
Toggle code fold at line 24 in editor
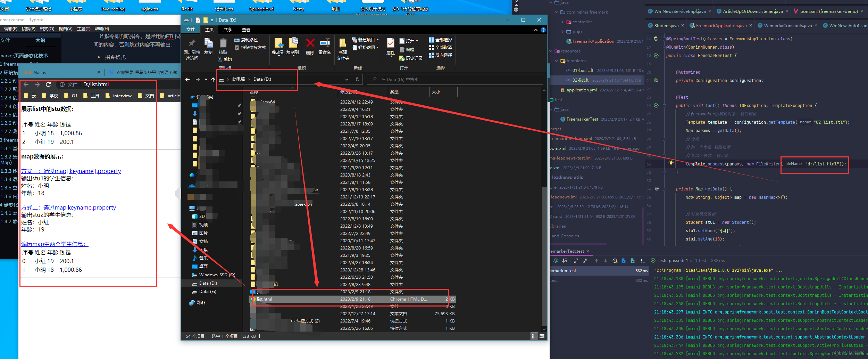[x=664, y=106]
